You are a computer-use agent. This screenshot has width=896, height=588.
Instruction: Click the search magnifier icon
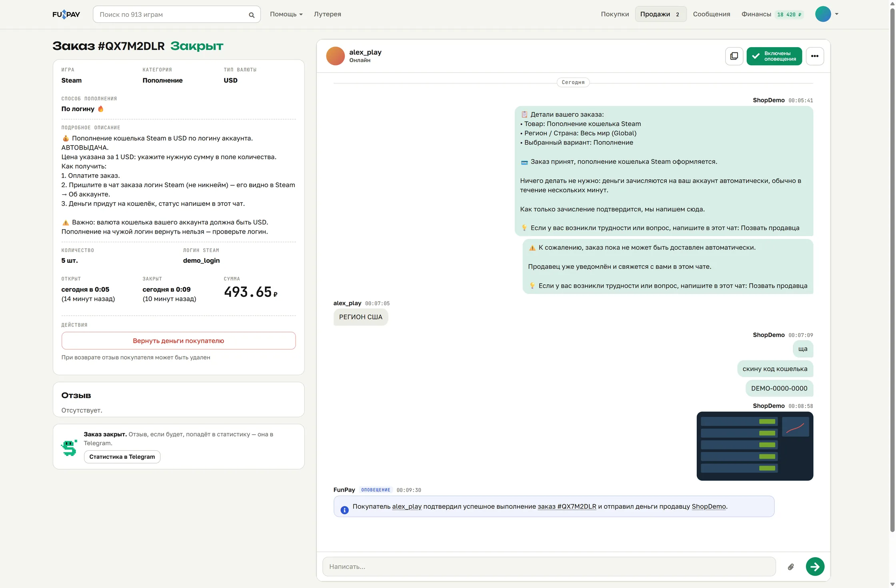tap(252, 15)
